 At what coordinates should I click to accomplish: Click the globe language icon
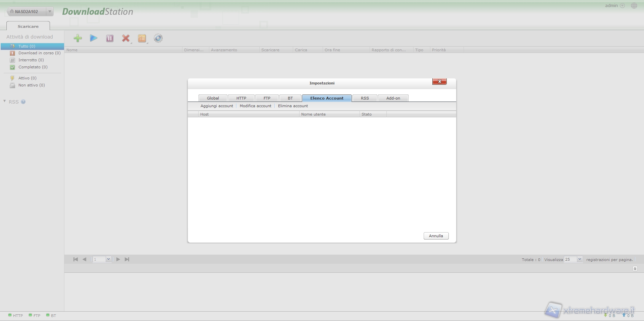[x=634, y=6]
